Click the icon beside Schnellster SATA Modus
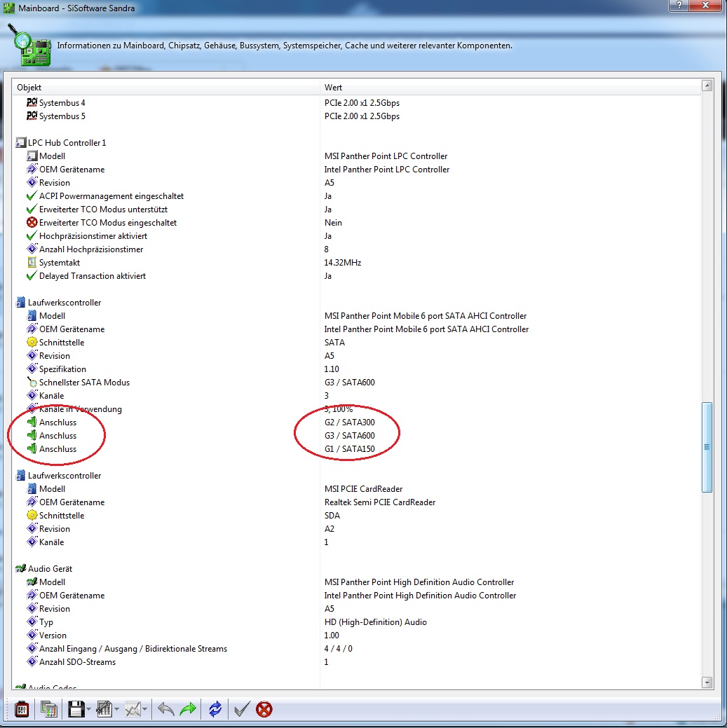727x728 pixels. tap(32, 382)
